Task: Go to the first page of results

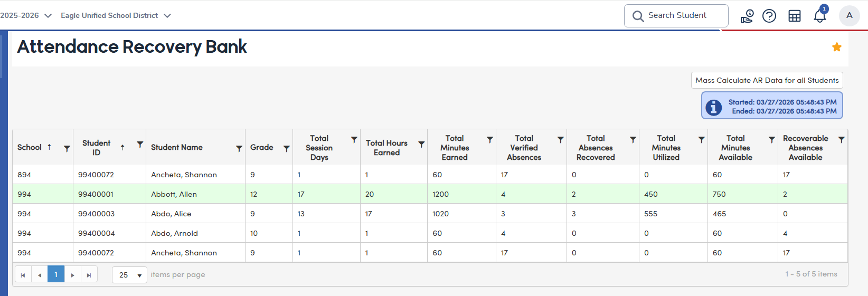Action: click(x=23, y=275)
